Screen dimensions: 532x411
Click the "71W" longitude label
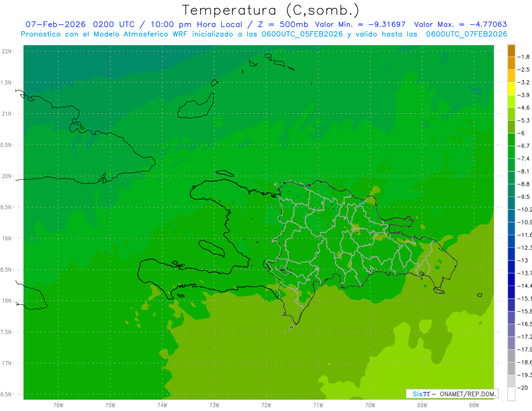(318, 405)
